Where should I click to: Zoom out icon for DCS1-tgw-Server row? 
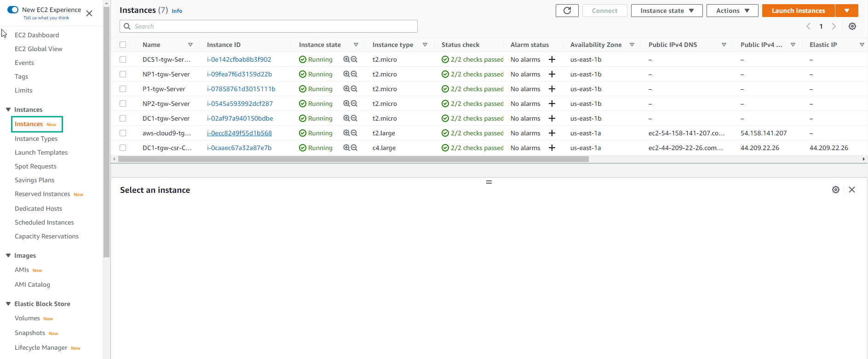[x=354, y=59]
